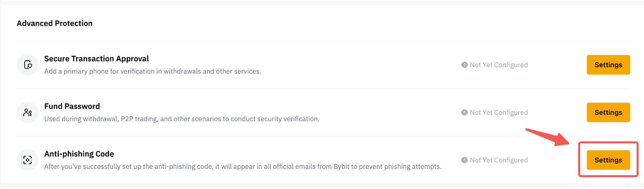Open Settings for Fund Password

(x=608, y=113)
